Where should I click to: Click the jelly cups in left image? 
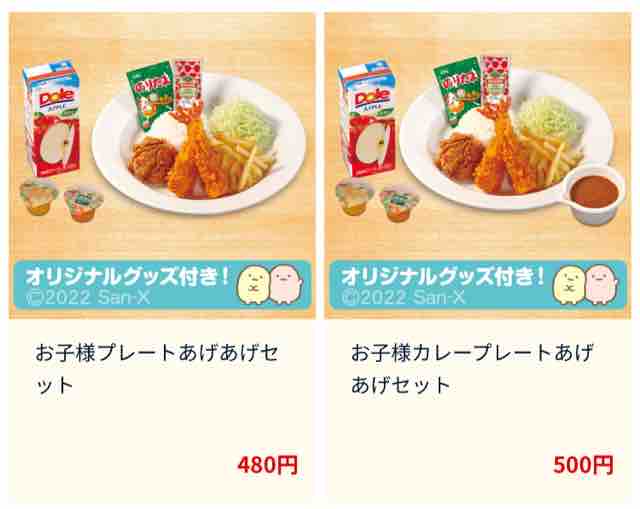tap(61, 201)
